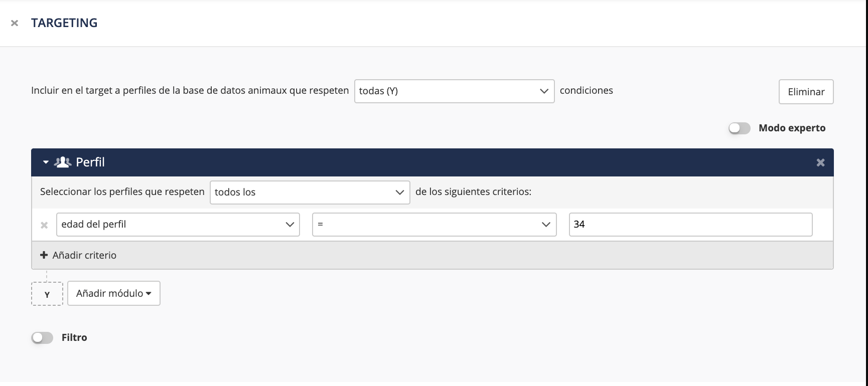Click the Perfil people group icon
Viewport: 868px width, 386px height.
click(x=63, y=162)
